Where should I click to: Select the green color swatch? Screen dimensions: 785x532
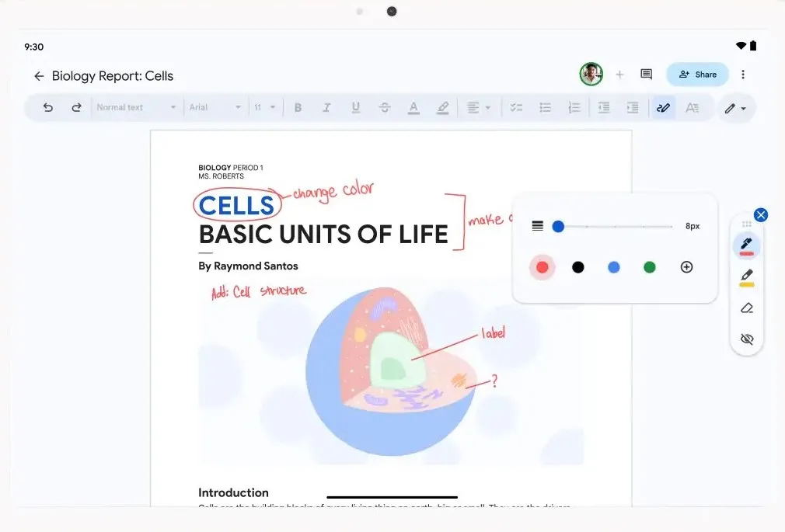pos(649,266)
